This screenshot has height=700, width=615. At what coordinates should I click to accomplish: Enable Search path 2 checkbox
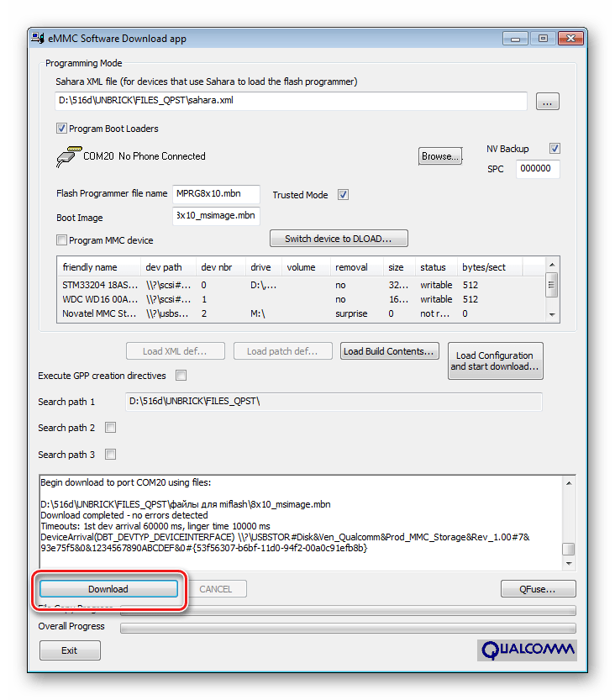click(x=110, y=428)
